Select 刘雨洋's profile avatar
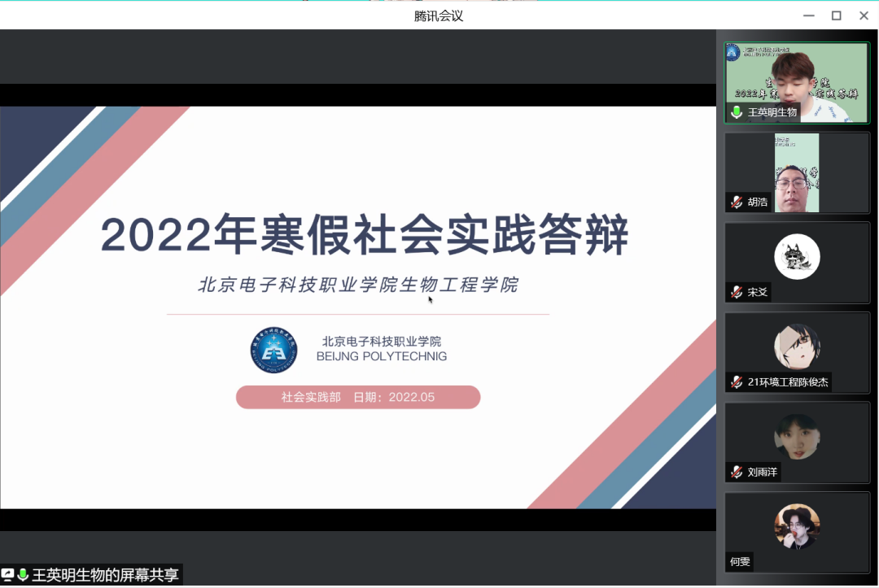This screenshot has height=588, width=879. click(x=797, y=437)
